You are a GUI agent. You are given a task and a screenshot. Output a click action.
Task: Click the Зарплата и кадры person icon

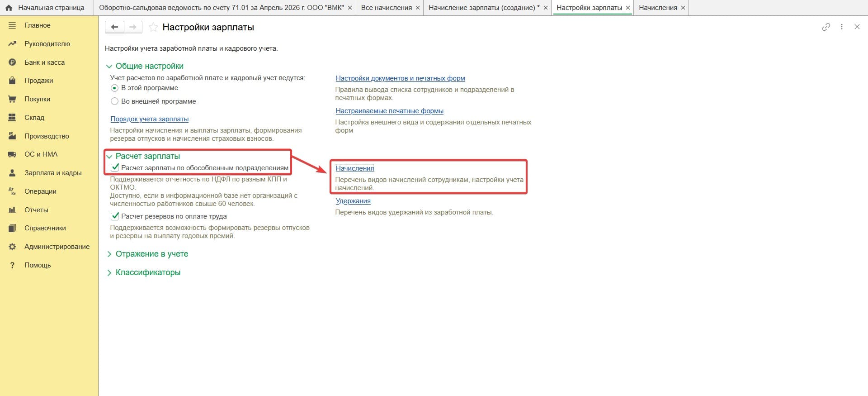pyautogui.click(x=12, y=173)
